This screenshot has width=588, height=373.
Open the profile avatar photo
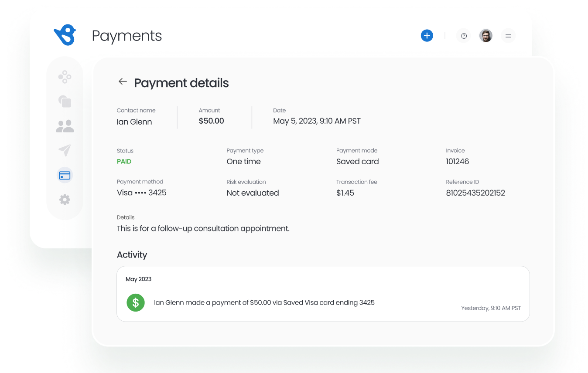point(486,36)
